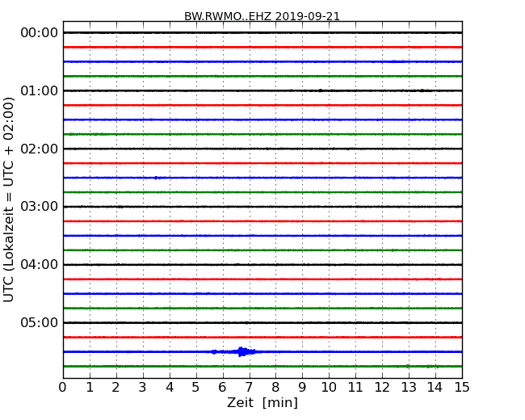
Task: Select the 01:00 time label
Action: (x=40, y=90)
